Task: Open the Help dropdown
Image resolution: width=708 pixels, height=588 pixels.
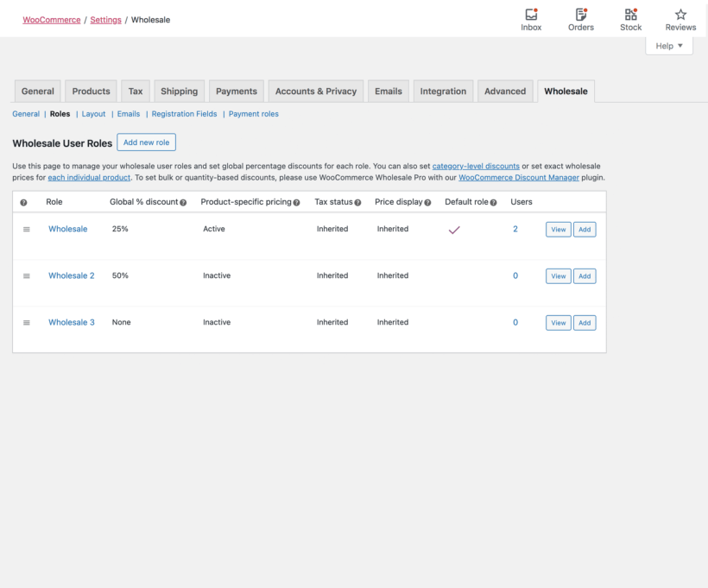Action: point(669,45)
